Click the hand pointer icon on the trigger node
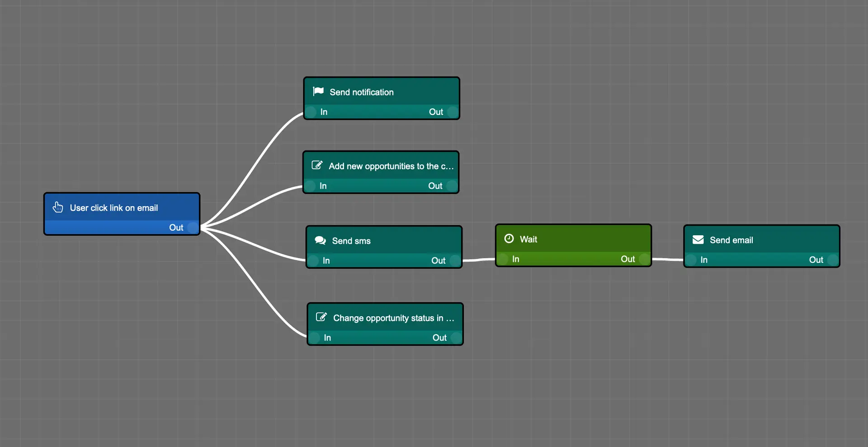The image size is (868, 447). pos(58,207)
